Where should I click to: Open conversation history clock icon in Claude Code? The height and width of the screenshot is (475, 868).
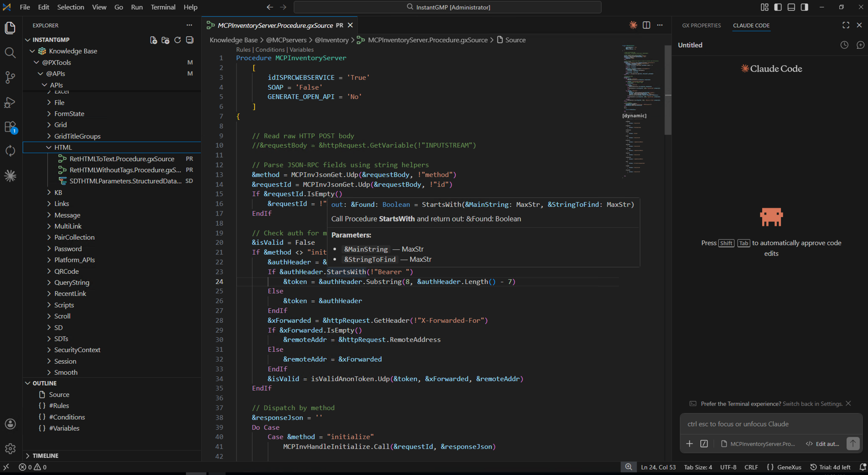(x=845, y=45)
